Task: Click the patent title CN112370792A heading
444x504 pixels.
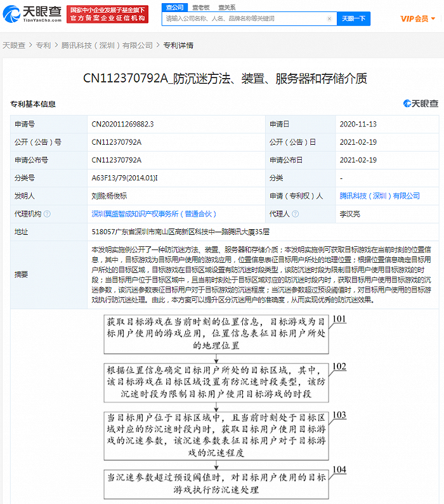Action: point(225,79)
